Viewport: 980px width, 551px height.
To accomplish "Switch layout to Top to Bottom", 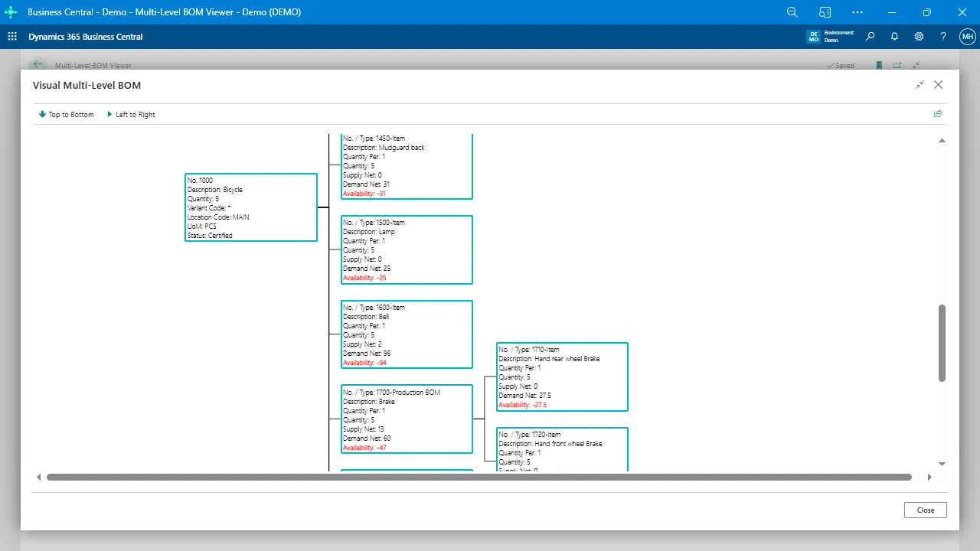I will click(x=66, y=115).
